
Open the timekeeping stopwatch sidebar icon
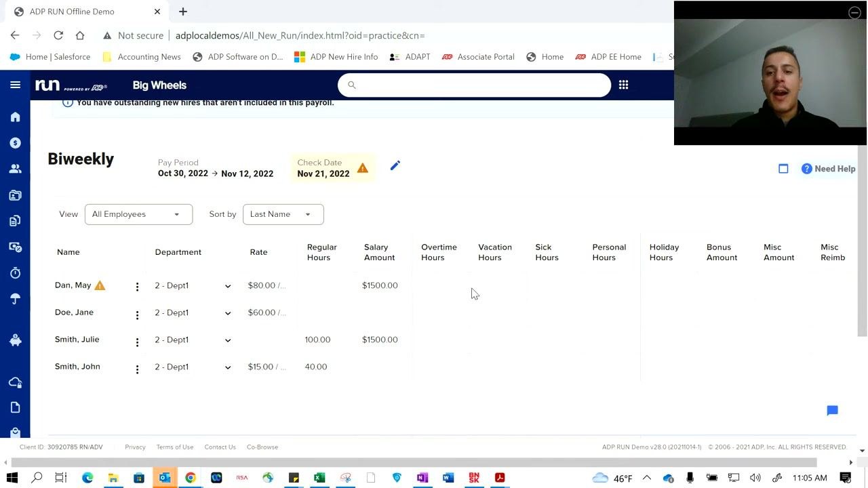15,272
